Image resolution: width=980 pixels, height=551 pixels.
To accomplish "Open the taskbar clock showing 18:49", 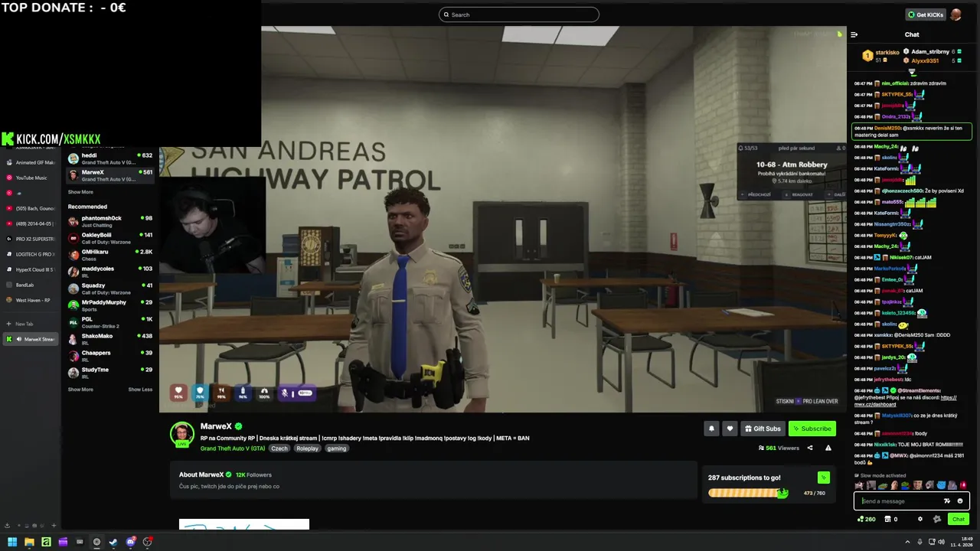I will click(961, 542).
